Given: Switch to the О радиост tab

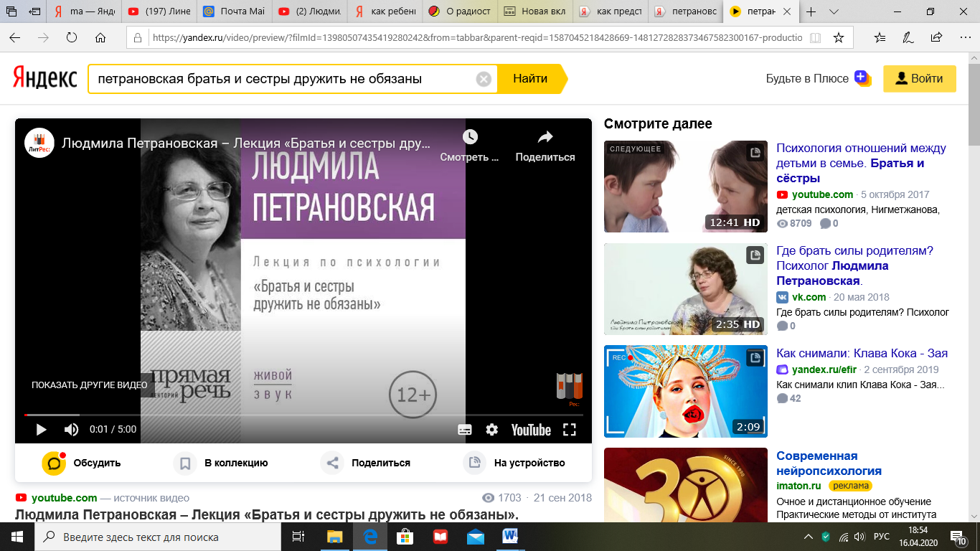Looking at the screenshot, I should pyautogui.click(x=459, y=11).
